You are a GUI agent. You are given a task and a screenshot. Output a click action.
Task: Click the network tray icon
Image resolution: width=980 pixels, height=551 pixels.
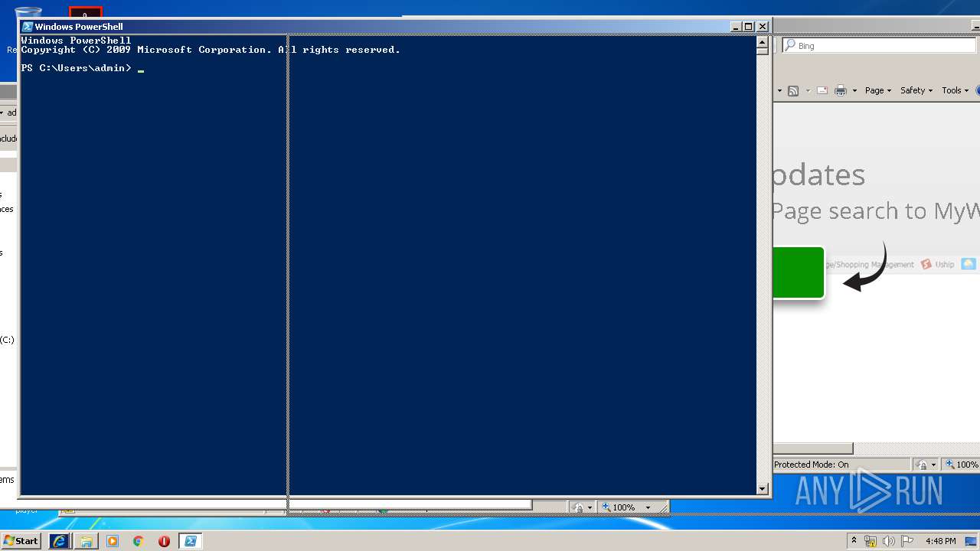point(871,541)
